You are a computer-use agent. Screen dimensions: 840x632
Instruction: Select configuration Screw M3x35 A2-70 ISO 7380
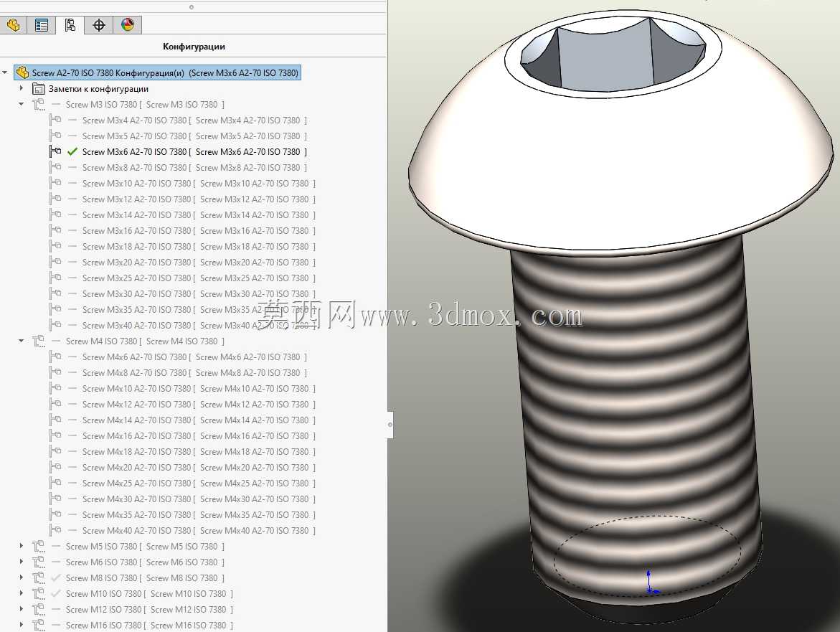(x=199, y=310)
